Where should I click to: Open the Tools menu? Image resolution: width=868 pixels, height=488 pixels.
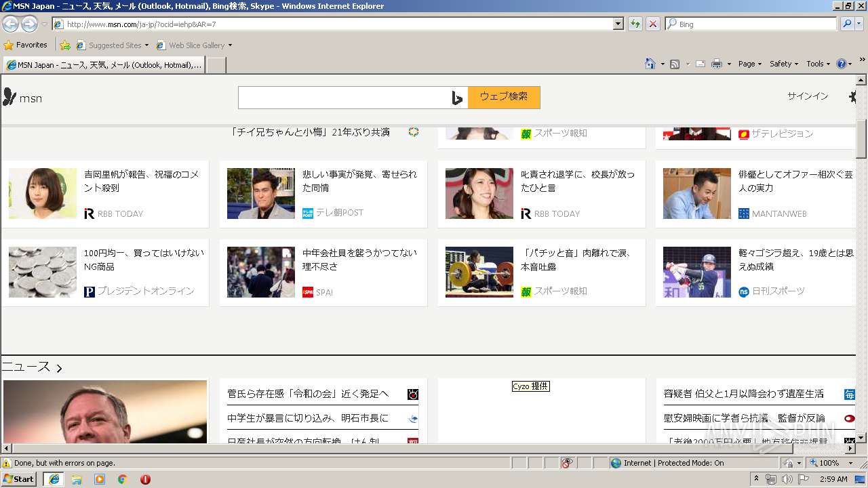point(818,64)
